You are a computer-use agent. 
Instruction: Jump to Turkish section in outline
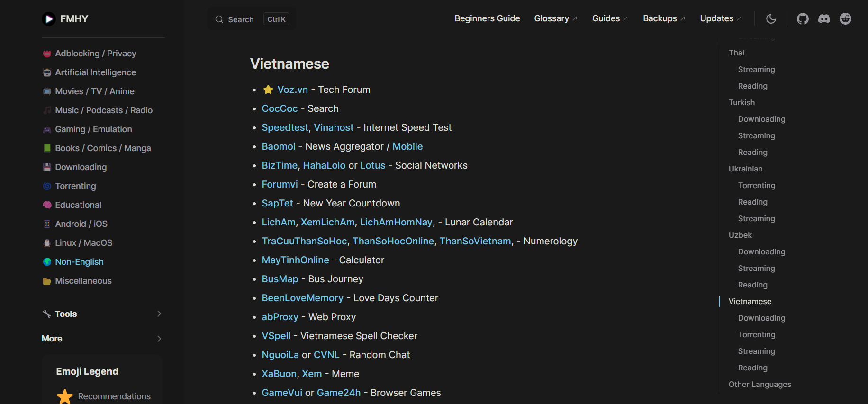coord(741,102)
